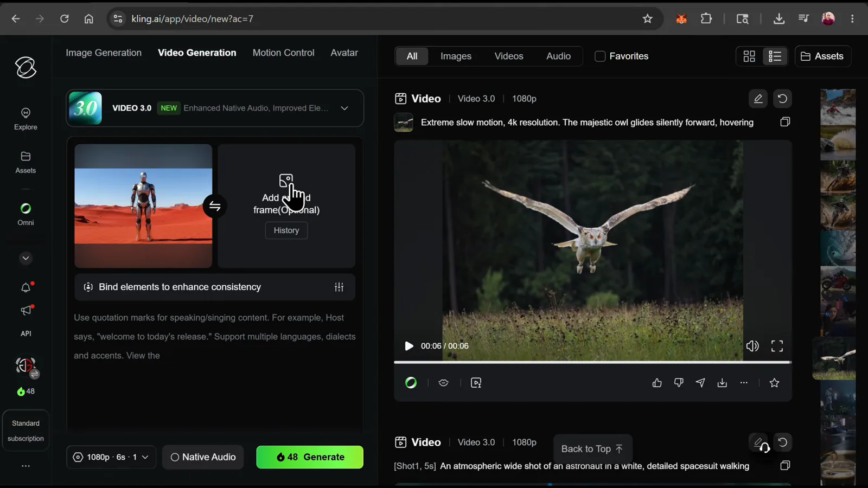The image size is (868, 488).
Task: Switch to grid view layout
Action: click(749, 56)
